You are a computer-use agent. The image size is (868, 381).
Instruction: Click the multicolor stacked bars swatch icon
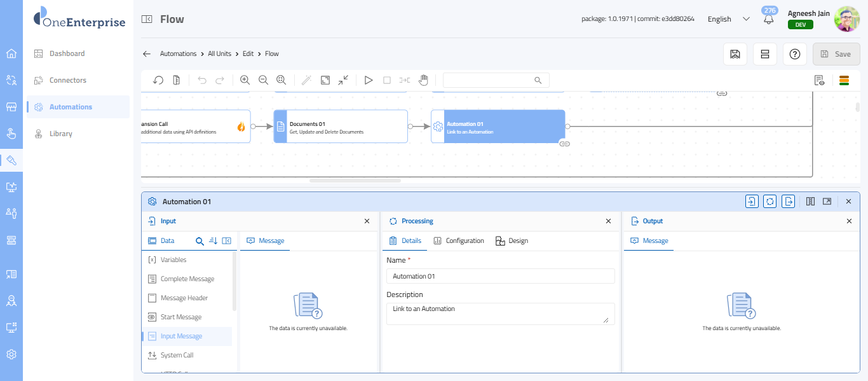[844, 80]
